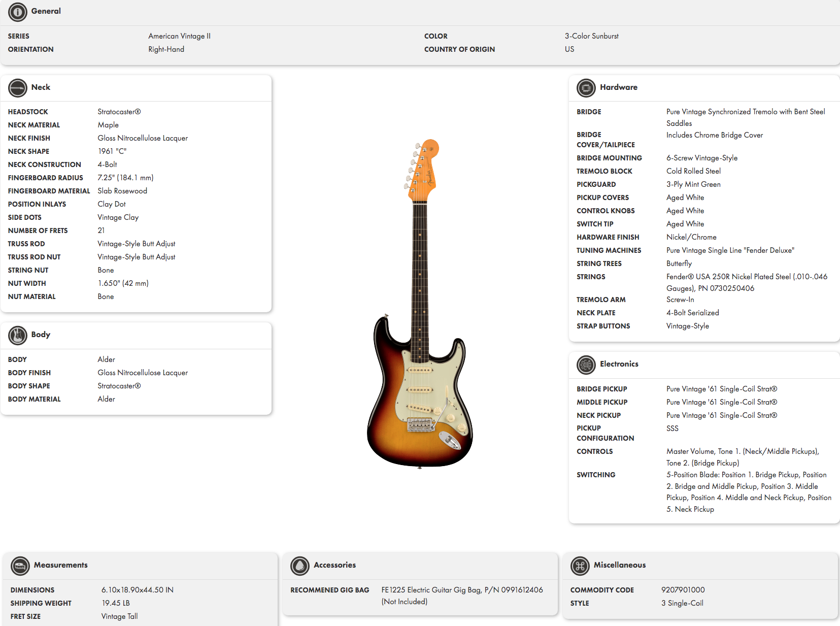
Task: Click the 'CONTROL KNOBS' label
Action: (x=606, y=211)
